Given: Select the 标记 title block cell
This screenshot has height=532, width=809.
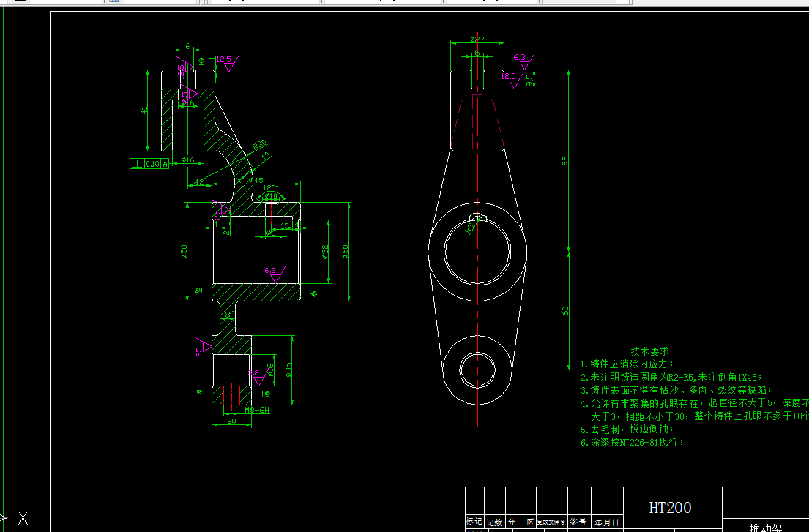Looking at the screenshot, I should pos(474,522).
